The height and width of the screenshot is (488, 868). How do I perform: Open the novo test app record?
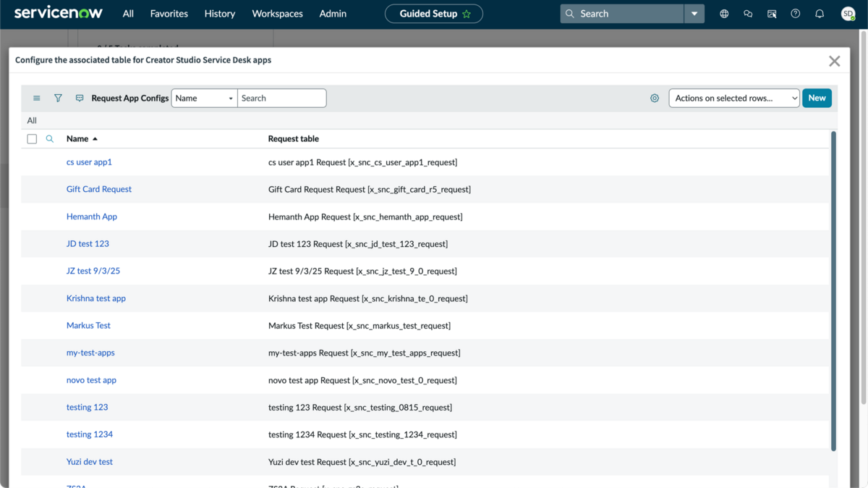click(91, 380)
